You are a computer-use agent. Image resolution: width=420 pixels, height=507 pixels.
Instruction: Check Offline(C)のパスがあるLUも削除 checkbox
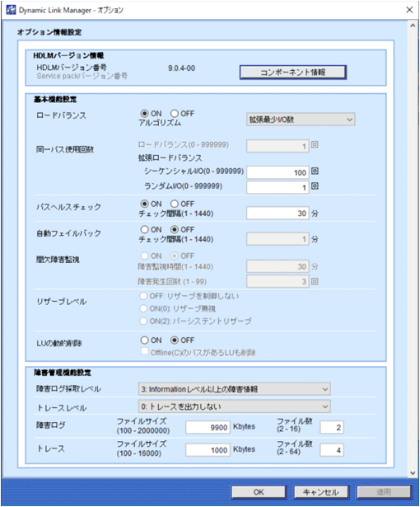tap(144, 351)
